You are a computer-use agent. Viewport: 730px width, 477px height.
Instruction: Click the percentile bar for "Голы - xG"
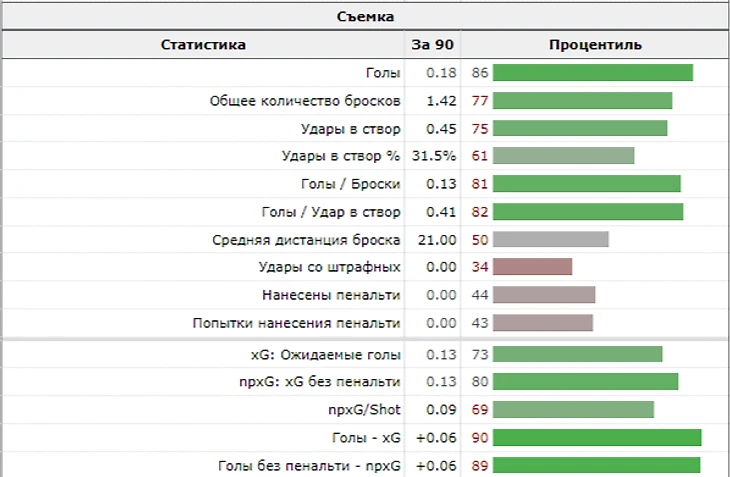coord(596,437)
